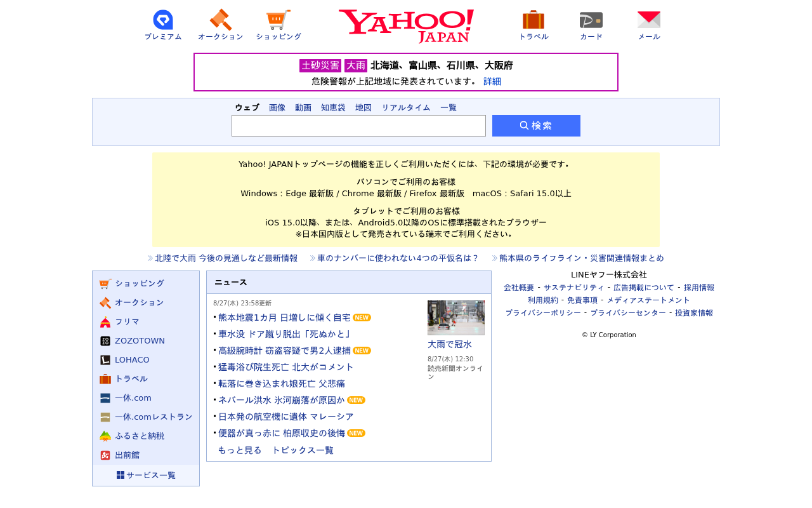812x508 pixels.
Task: Select the ウェブ search tab
Action: pos(247,108)
